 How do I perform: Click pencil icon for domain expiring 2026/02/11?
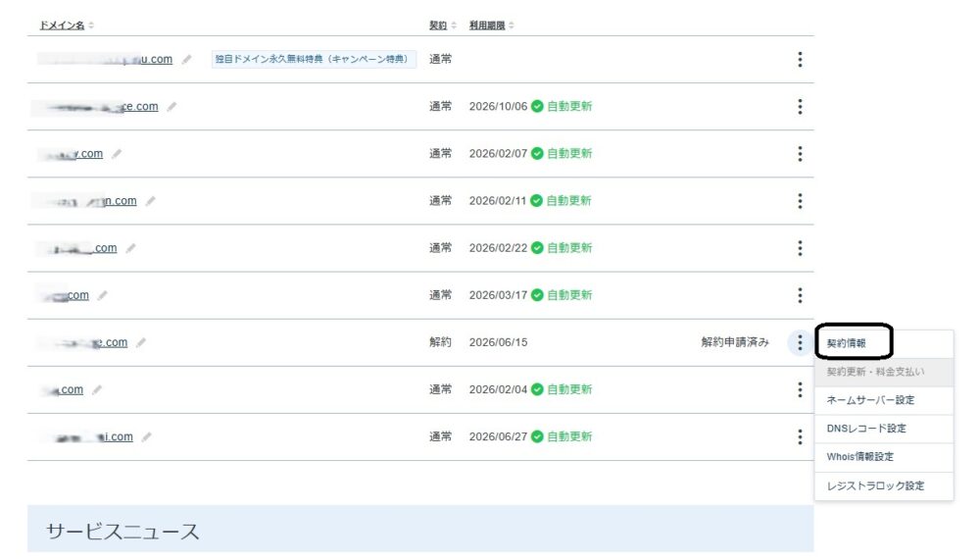click(150, 201)
